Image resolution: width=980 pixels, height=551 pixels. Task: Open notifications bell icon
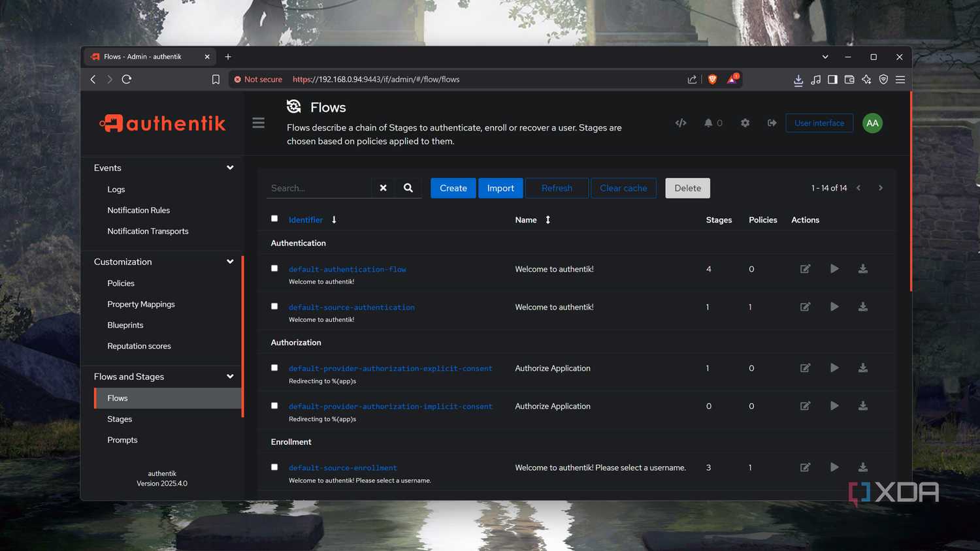pos(708,123)
